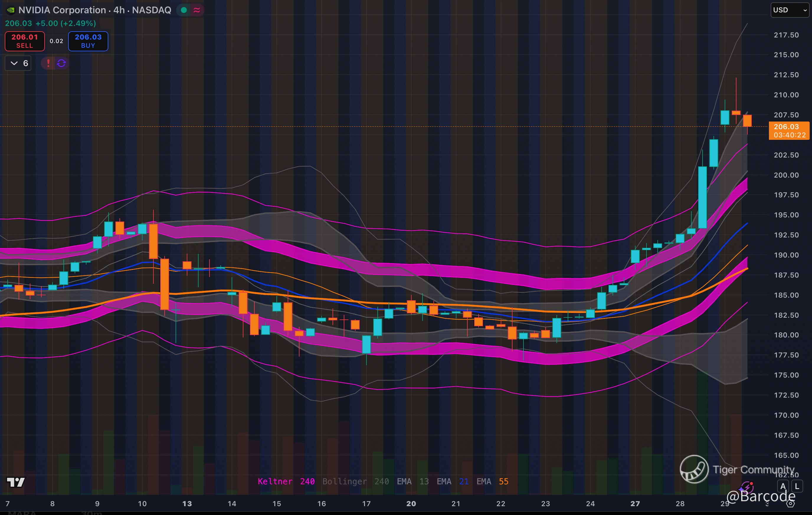Click the red exclamation error indicator
Image resolution: width=812 pixels, height=515 pixels.
pyautogui.click(x=48, y=63)
